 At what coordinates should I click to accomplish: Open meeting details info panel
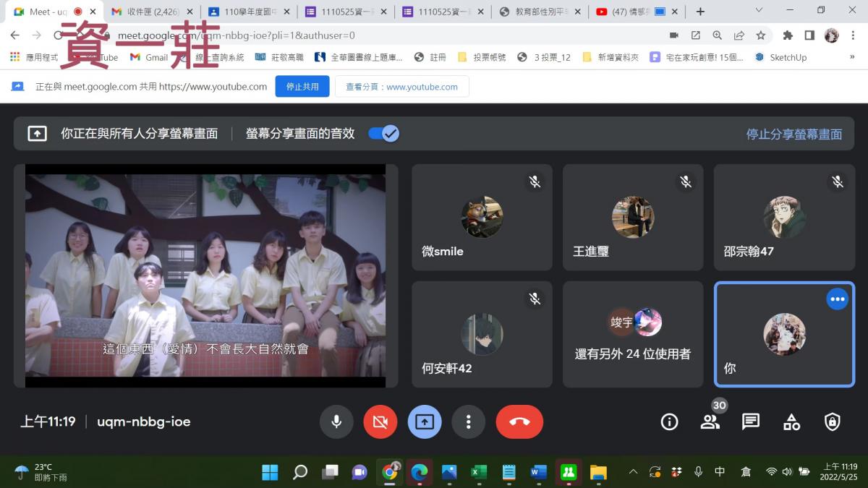[x=670, y=422]
